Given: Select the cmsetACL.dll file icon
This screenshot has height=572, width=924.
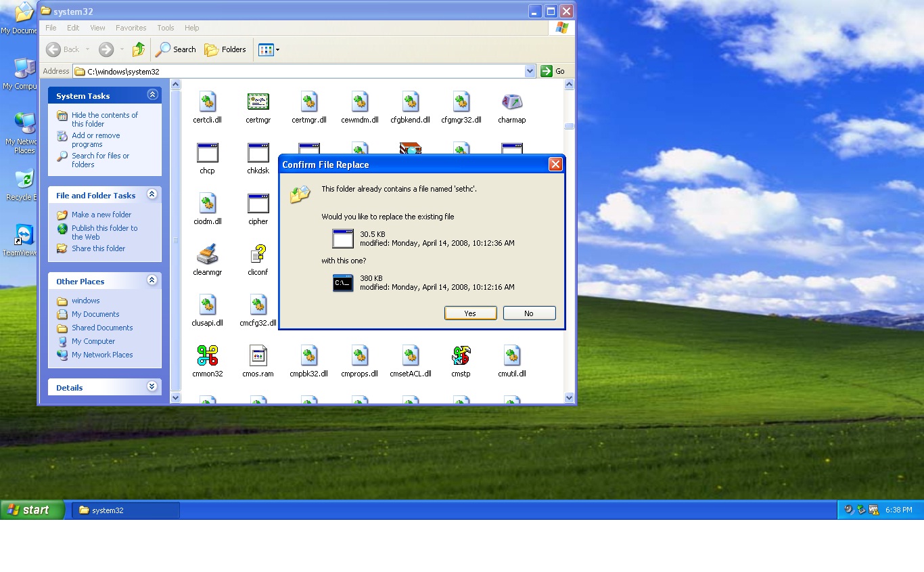Looking at the screenshot, I should click(410, 356).
